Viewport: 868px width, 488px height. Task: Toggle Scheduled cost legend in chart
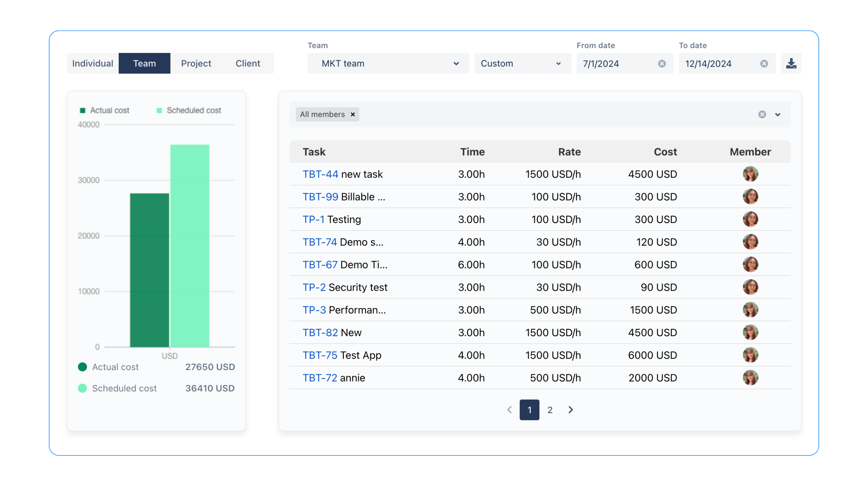pos(189,110)
